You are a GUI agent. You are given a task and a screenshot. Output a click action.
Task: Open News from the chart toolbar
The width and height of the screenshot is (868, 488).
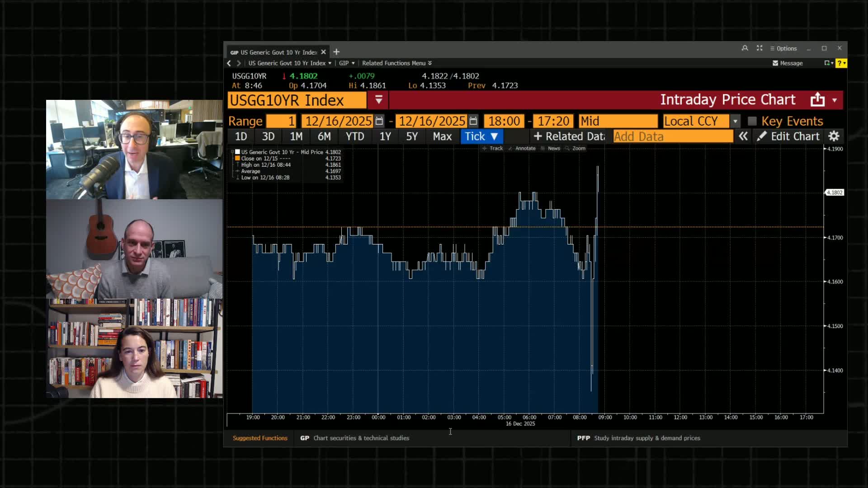(543, 148)
